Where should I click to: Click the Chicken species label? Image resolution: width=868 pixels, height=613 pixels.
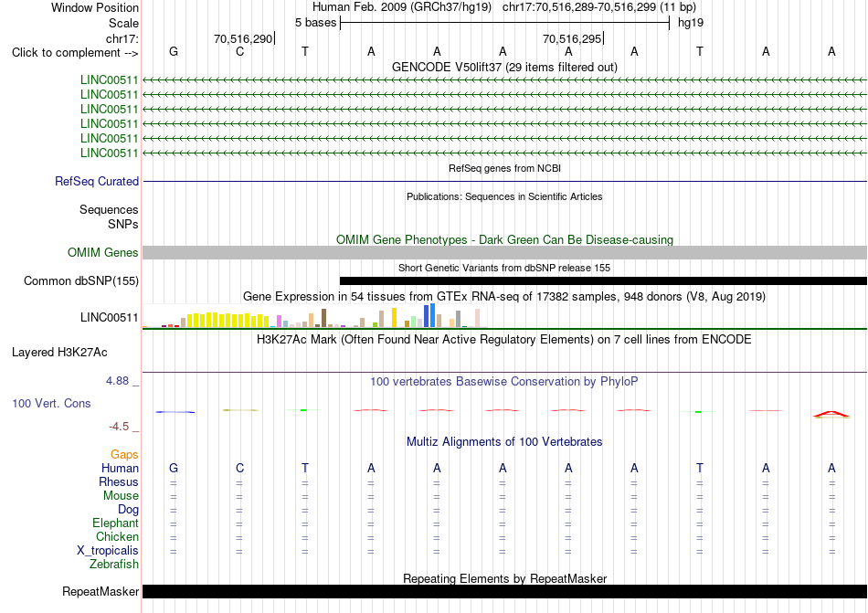(x=117, y=536)
